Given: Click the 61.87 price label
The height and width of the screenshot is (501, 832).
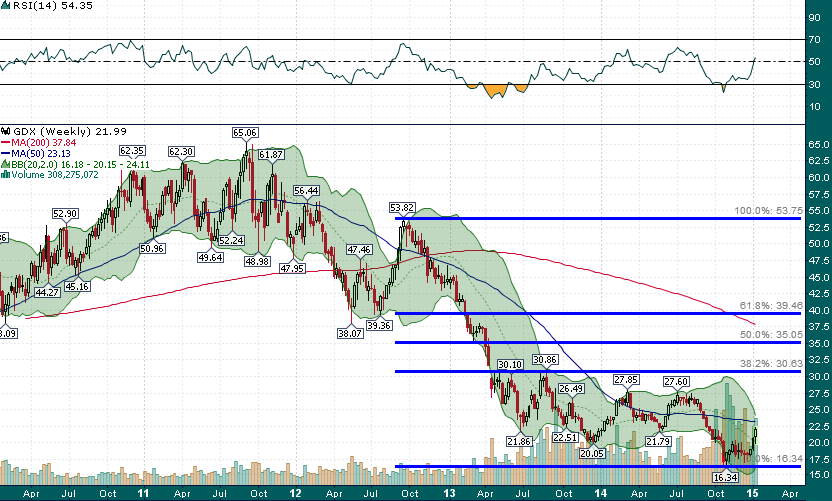Looking at the screenshot, I should [271, 155].
